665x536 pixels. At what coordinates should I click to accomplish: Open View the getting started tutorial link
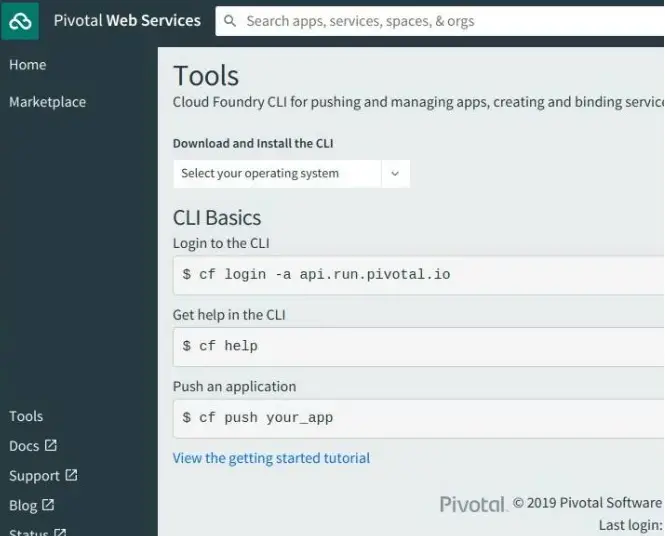click(x=271, y=458)
